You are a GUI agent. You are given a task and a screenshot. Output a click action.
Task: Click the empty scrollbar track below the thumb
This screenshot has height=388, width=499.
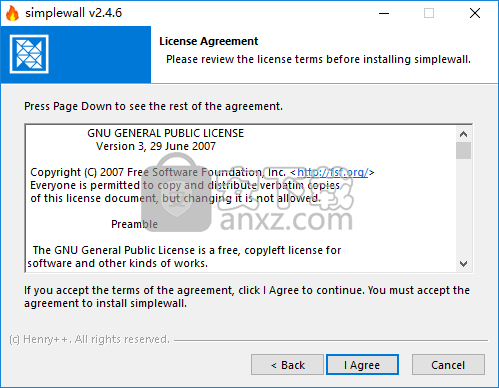(x=463, y=207)
